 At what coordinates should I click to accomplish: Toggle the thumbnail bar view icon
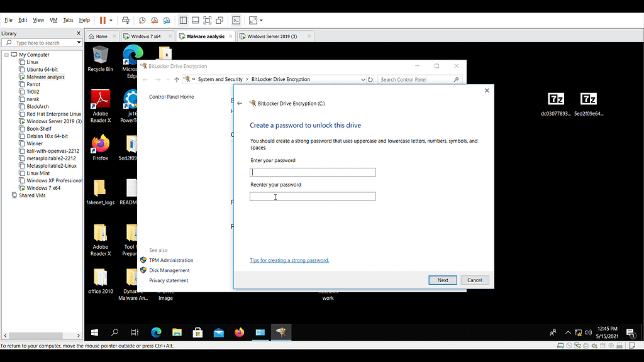click(x=196, y=20)
